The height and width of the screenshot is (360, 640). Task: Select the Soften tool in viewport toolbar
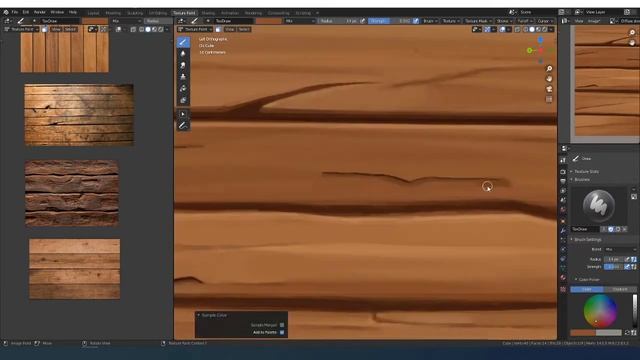pyautogui.click(x=183, y=53)
